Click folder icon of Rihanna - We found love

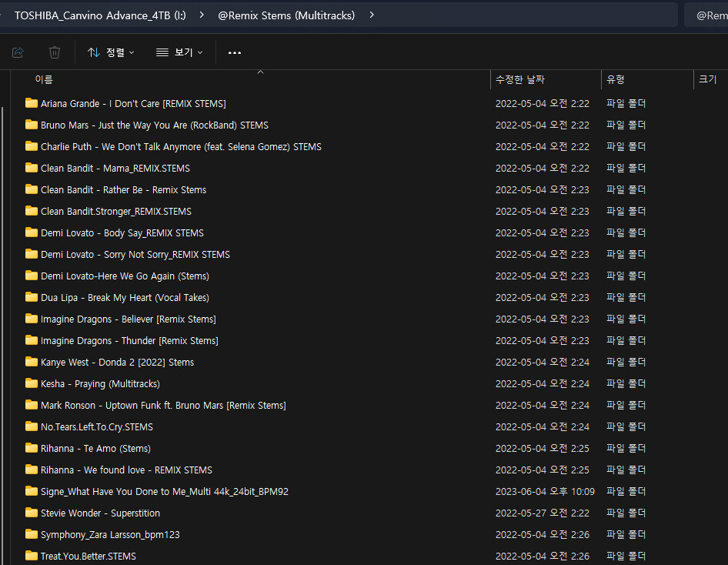click(32, 470)
